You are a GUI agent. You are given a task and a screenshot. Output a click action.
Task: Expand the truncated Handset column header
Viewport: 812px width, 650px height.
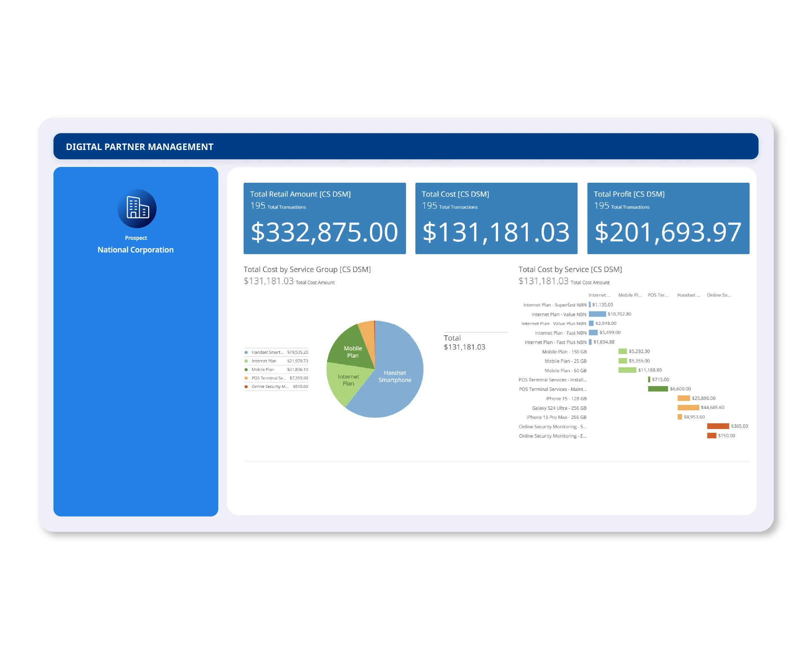[x=689, y=295]
